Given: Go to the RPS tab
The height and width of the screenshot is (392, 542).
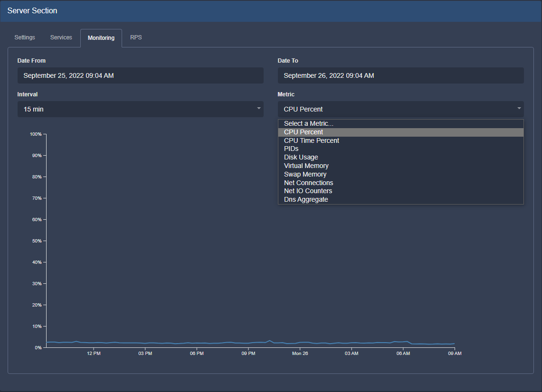Looking at the screenshot, I should click(136, 37).
